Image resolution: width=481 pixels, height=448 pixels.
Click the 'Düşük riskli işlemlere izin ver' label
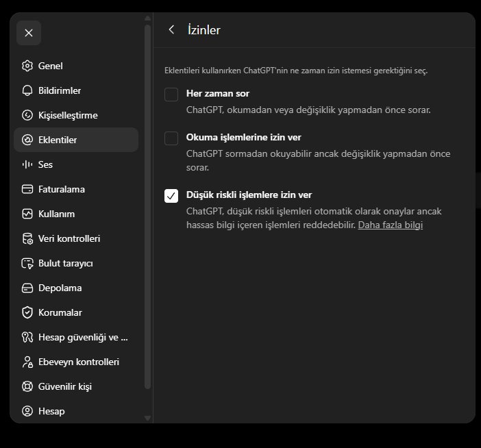coord(249,195)
